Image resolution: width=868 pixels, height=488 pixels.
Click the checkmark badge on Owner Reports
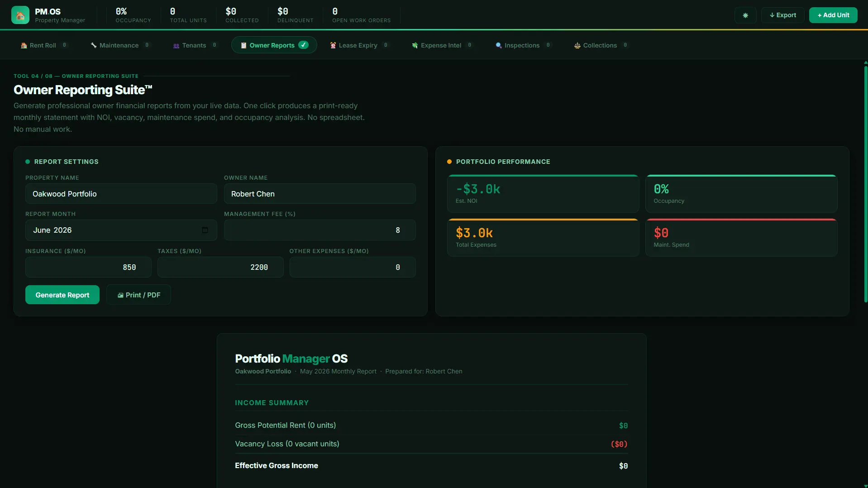(303, 45)
